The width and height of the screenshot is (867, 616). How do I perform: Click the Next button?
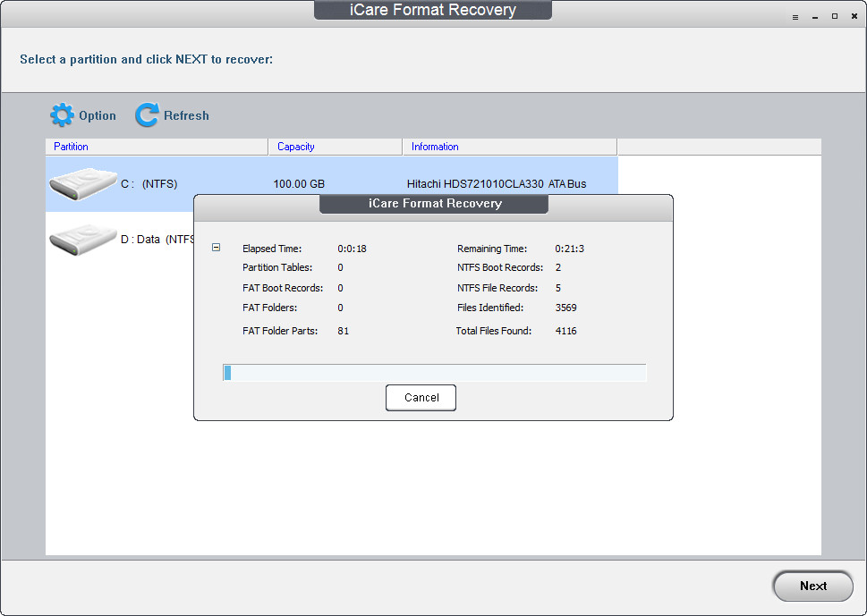pyautogui.click(x=812, y=586)
